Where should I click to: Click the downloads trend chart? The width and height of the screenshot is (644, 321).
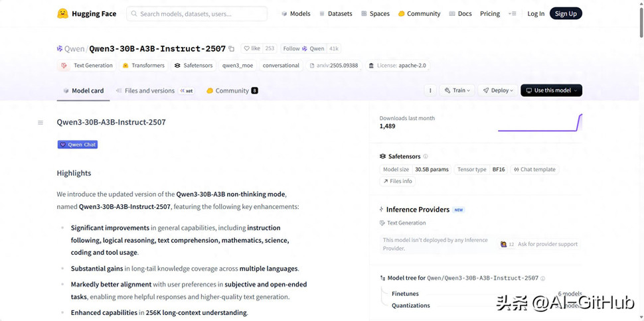[x=540, y=123]
